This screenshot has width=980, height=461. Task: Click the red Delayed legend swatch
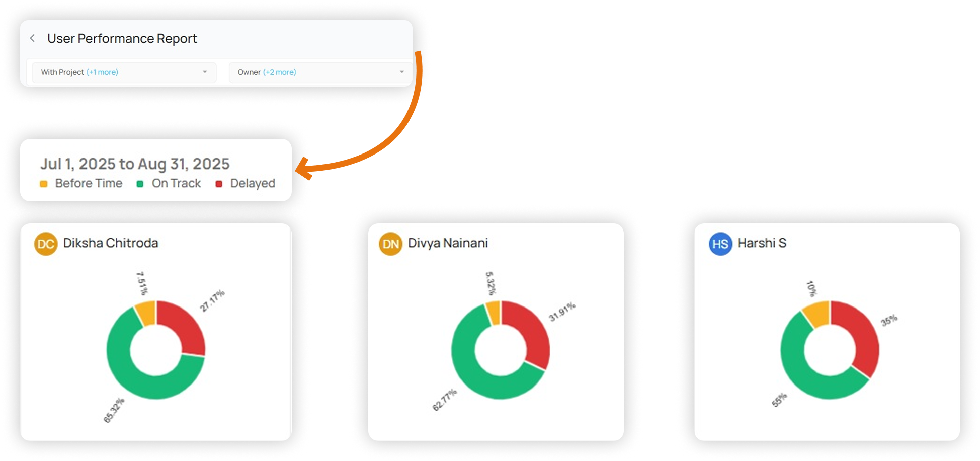(219, 184)
